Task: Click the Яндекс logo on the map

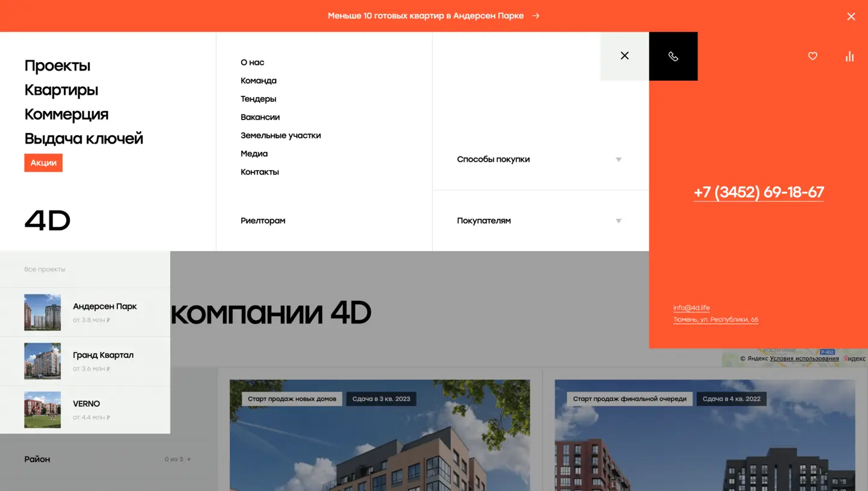Action: coord(852,358)
